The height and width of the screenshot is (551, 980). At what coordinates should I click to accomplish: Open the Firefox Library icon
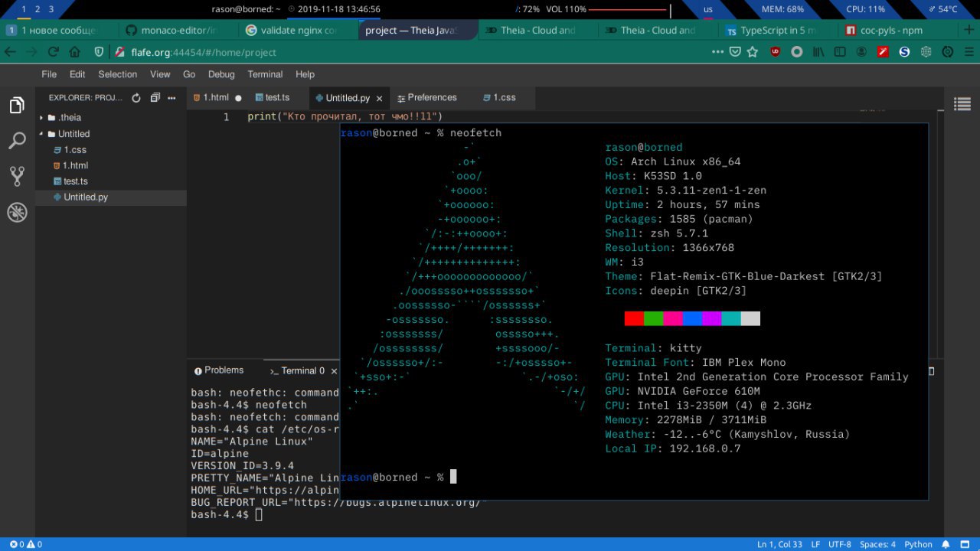818,52
